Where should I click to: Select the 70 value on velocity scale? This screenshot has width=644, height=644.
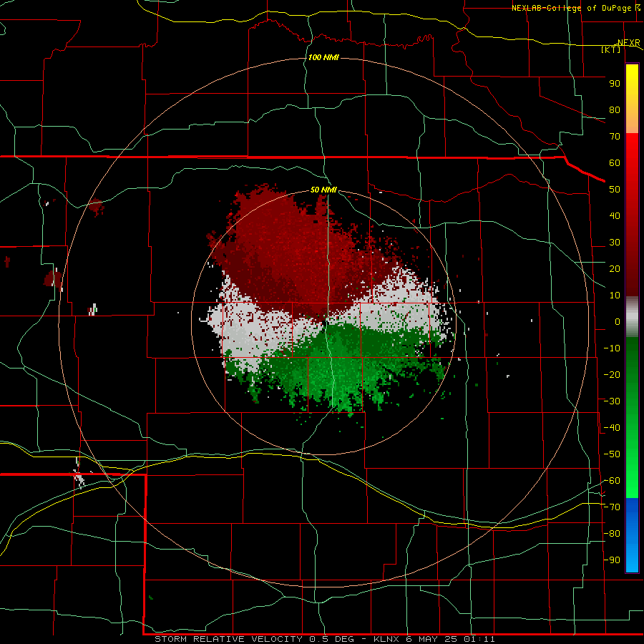615,137
